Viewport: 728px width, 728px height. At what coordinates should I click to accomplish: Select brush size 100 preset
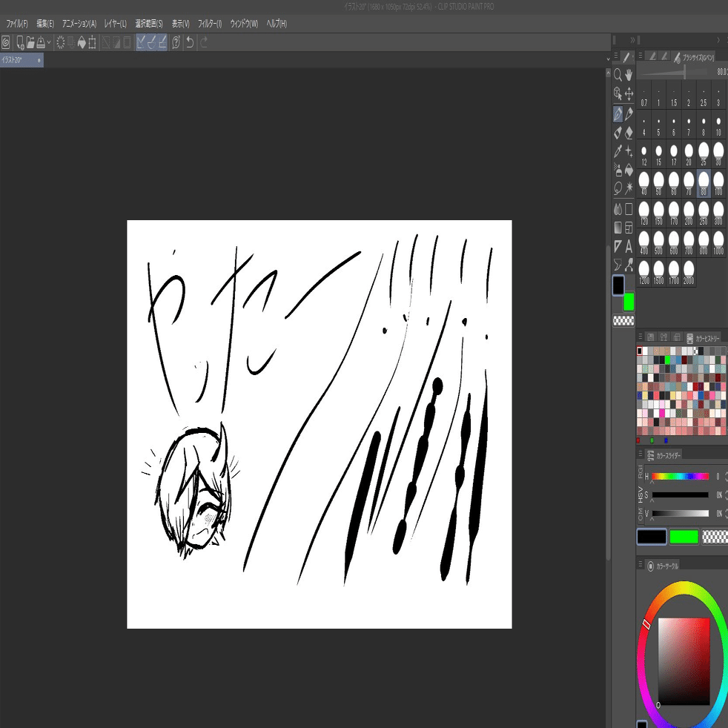(x=718, y=184)
